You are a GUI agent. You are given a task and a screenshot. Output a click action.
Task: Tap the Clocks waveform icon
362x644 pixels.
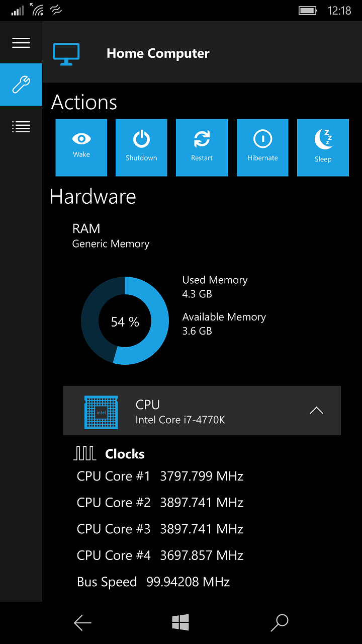[x=84, y=454]
